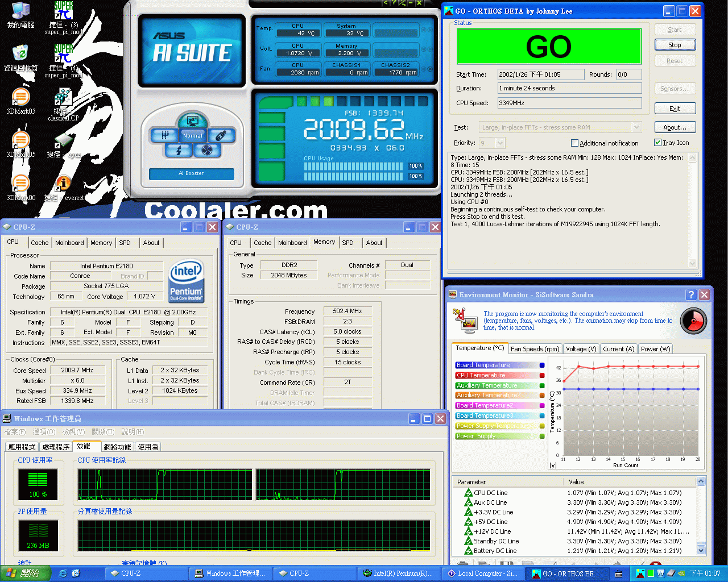
Task: Toggle the Power Supply Temperature series indicator
Action: click(x=542, y=426)
